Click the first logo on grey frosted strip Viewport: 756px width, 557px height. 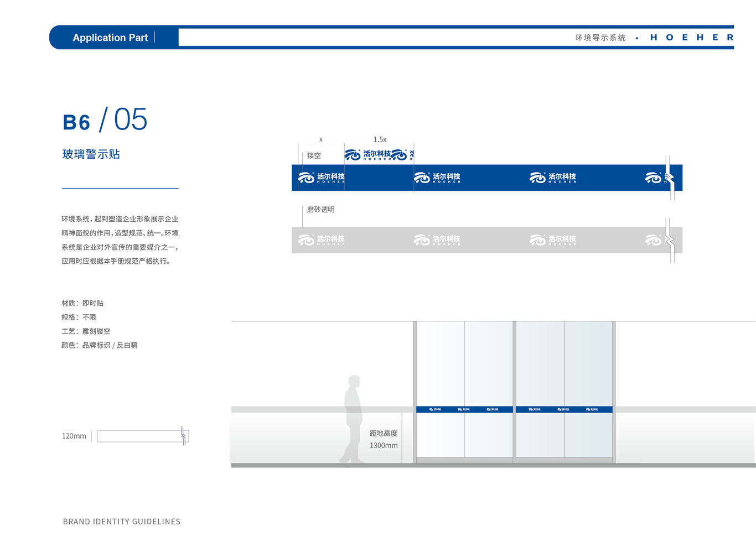click(x=321, y=240)
